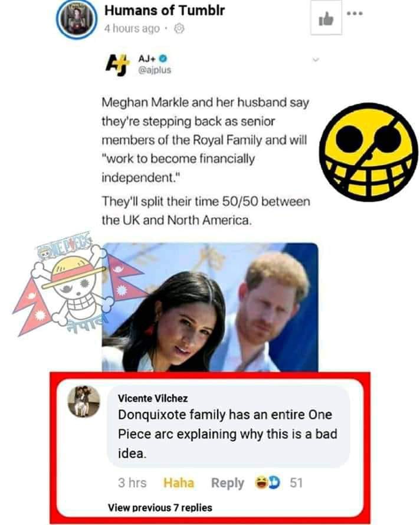Viewport: 420px width, 525px height.
Task: Reply to Vicente Vilchez's comment
Action: click(228, 483)
